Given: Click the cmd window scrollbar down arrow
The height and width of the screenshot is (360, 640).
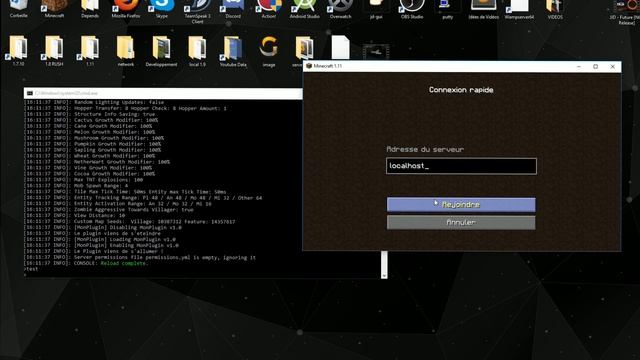Looking at the screenshot, I should (x=384, y=276).
